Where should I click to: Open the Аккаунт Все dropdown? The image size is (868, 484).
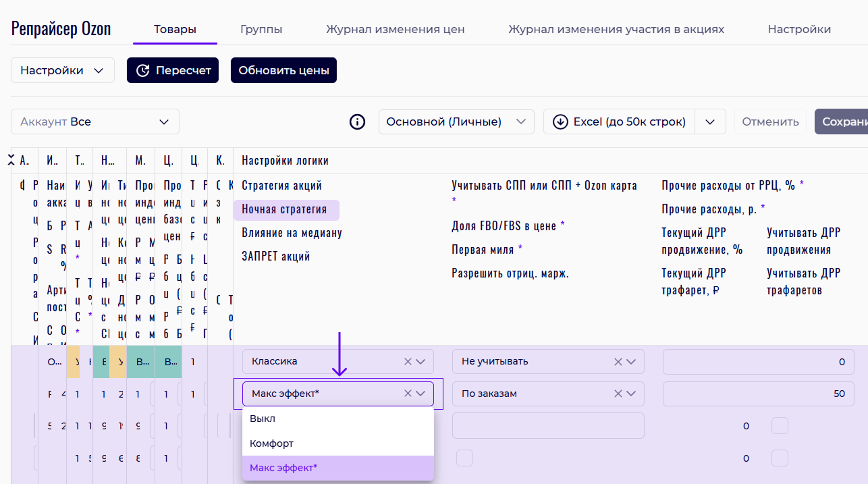click(x=95, y=122)
